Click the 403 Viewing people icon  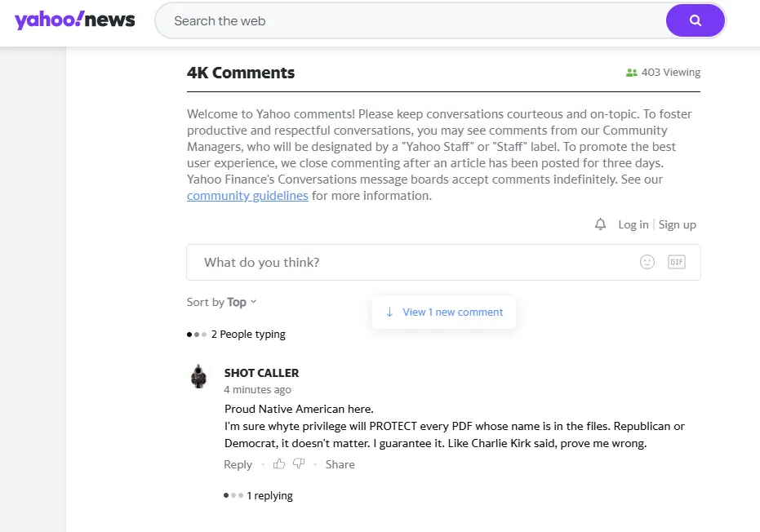point(631,73)
